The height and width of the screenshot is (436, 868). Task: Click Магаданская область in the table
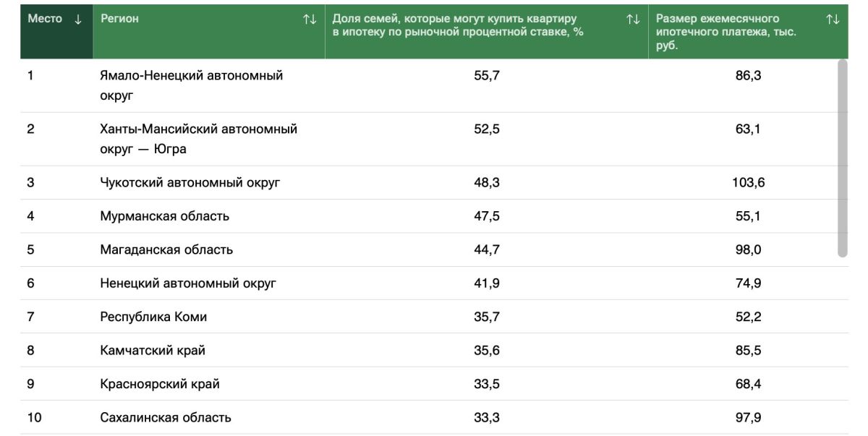[x=166, y=249]
